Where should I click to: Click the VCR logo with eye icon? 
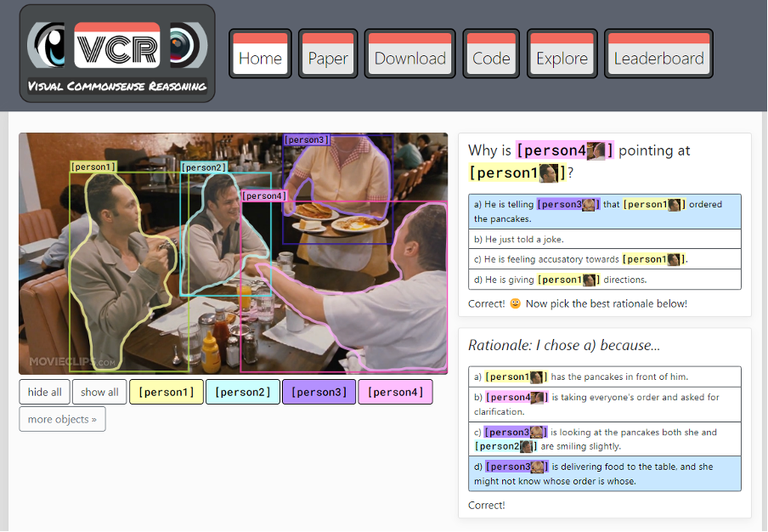click(117, 53)
